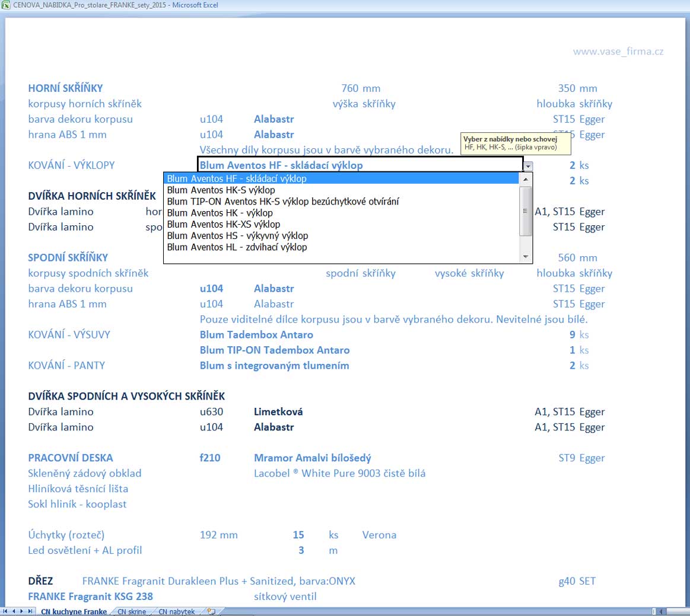The width and height of the screenshot is (690, 616).
Task: Open the CN nabytek sheet tab
Action: (176, 612)
